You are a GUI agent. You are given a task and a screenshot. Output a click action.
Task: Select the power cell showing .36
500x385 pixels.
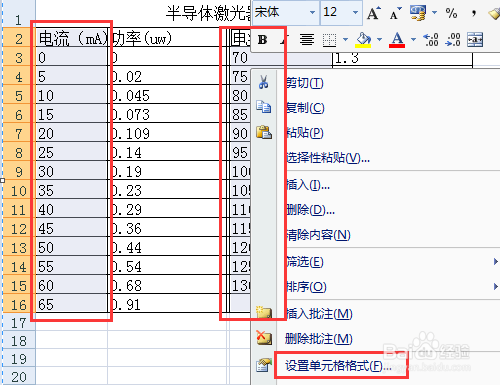pyautogui.click(x=167, y=228)
